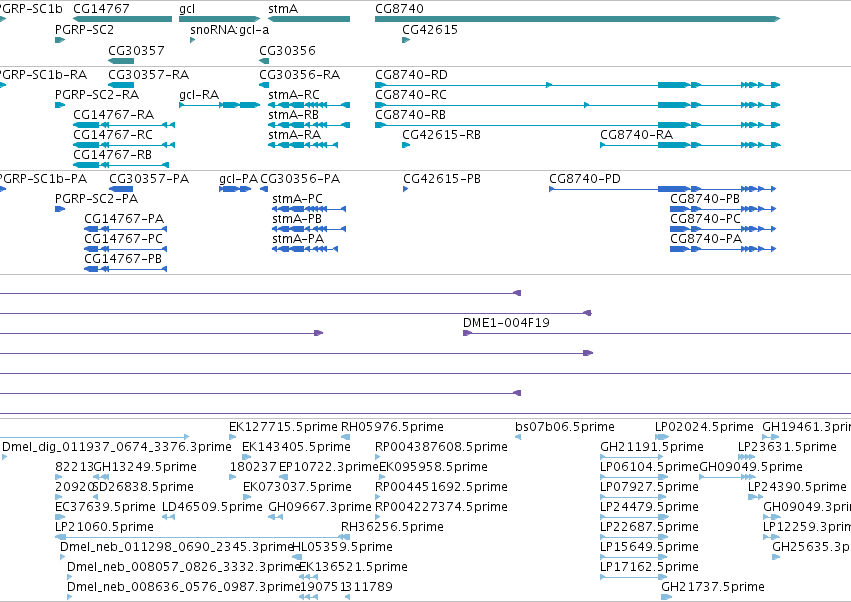This screenshot has height=602, width=851.
Task: Select the CG8740-PD protein feature
Action: pyautogui.click(x=663, y=189)
